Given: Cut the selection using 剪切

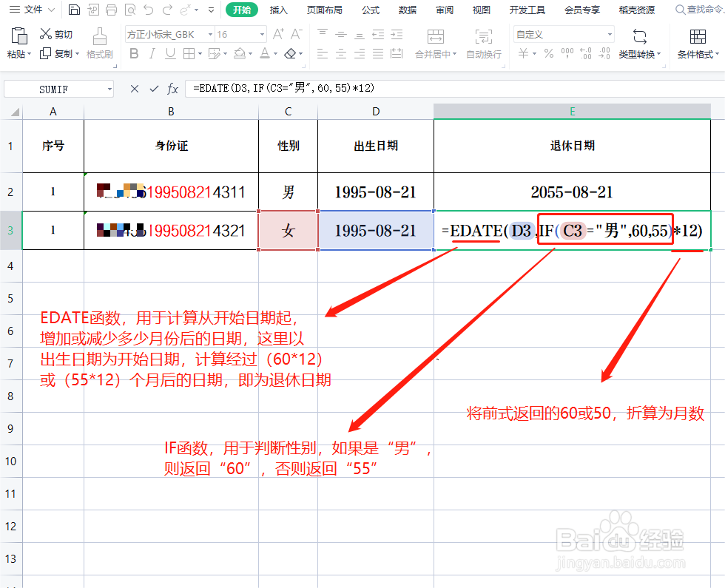Looking at the screenshot, I should click(x=54, y=34).
